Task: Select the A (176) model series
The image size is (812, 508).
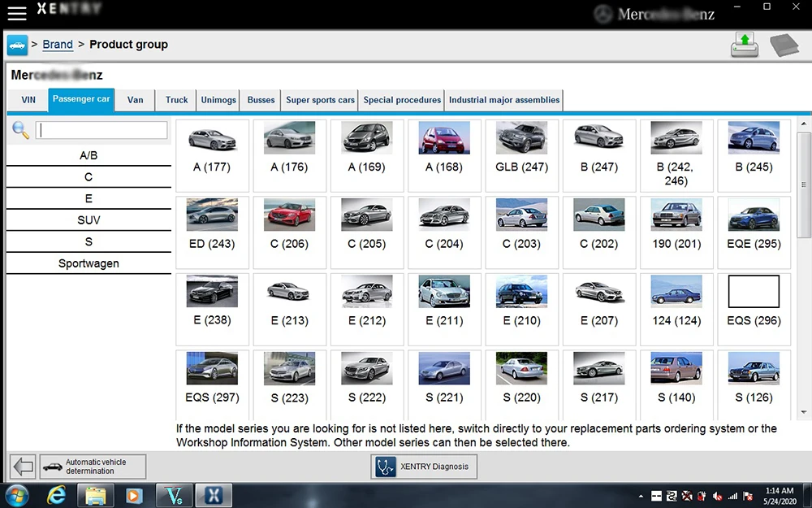Action: (x=290, y=155)
